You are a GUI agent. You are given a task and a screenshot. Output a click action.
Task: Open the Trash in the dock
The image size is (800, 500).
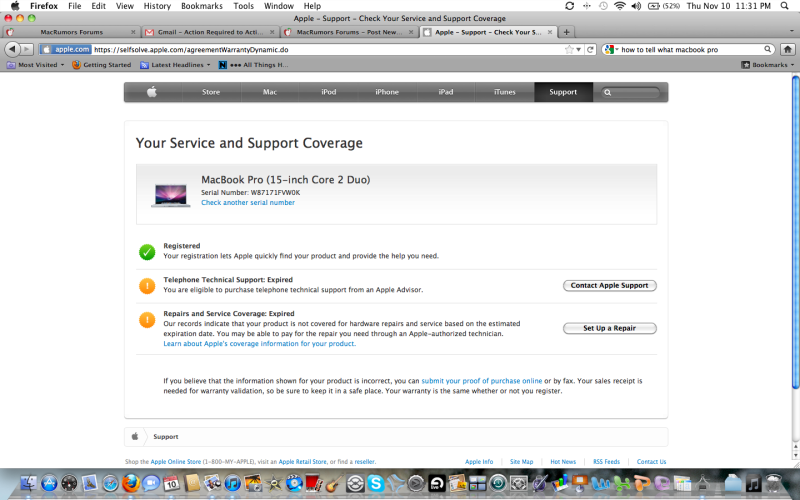pos(774,483)
